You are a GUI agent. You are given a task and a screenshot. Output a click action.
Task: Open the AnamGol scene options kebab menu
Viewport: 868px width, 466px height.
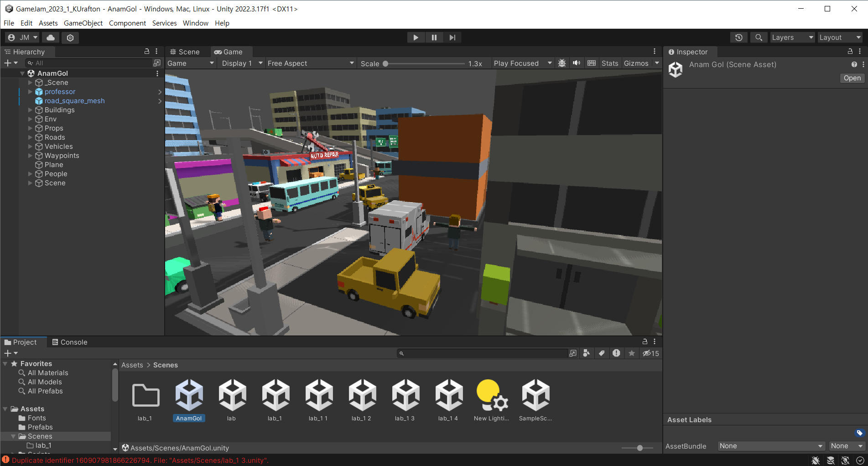pos(157,73)
